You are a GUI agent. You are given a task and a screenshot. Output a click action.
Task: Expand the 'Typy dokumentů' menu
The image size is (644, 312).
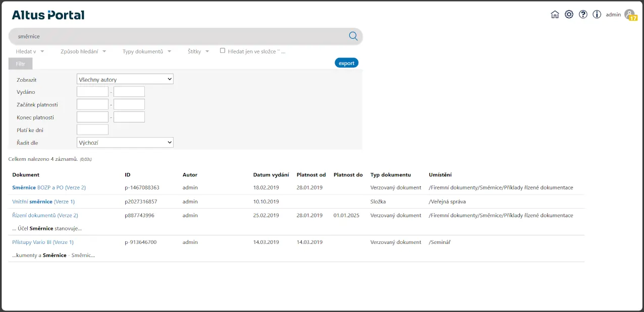pyautogui.click(x=146, y=51)
